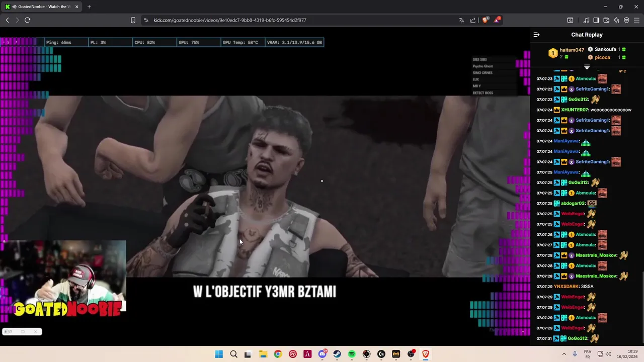Open haitam047's leaderboard profile
Image resolution: width=644 pixels, height=362 pixels.
click(x=572, y=50)
